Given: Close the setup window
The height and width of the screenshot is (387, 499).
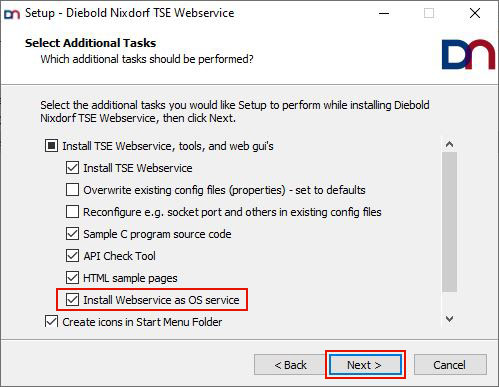Looking at the screenshot, I should click(475, 13).
